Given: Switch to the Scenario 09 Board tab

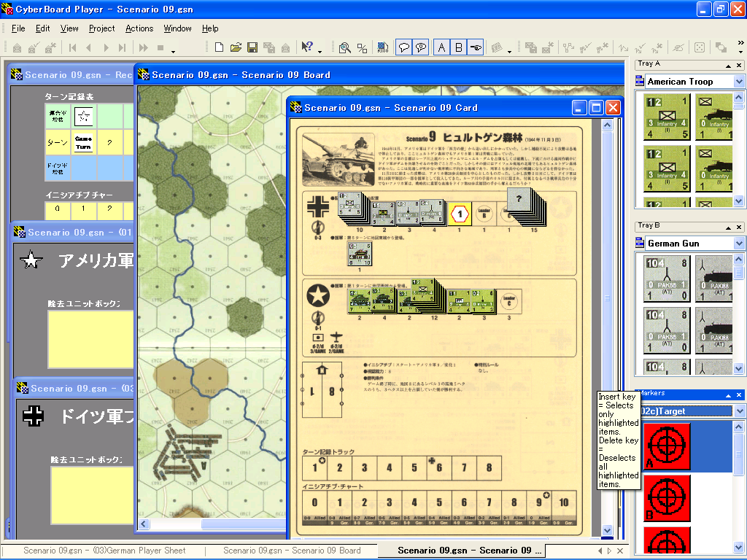Looking at the screenshot, I should click(292, 551).
